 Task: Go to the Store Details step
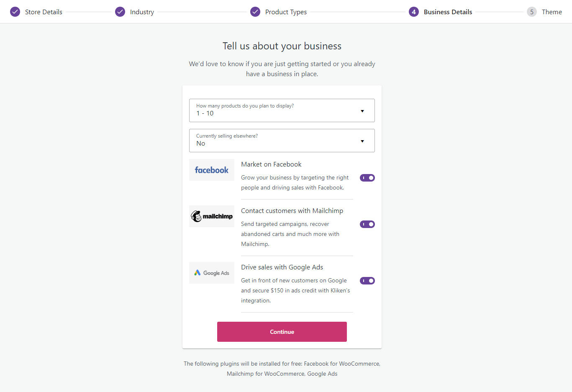click(x=44, y=12)
